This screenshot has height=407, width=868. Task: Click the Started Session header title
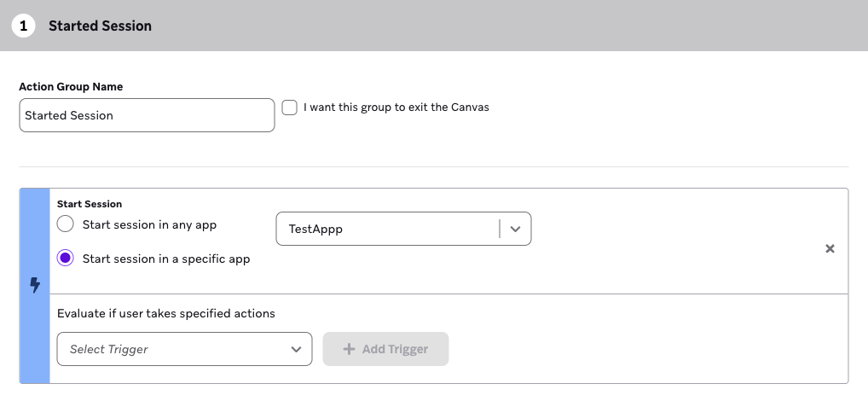101,26
